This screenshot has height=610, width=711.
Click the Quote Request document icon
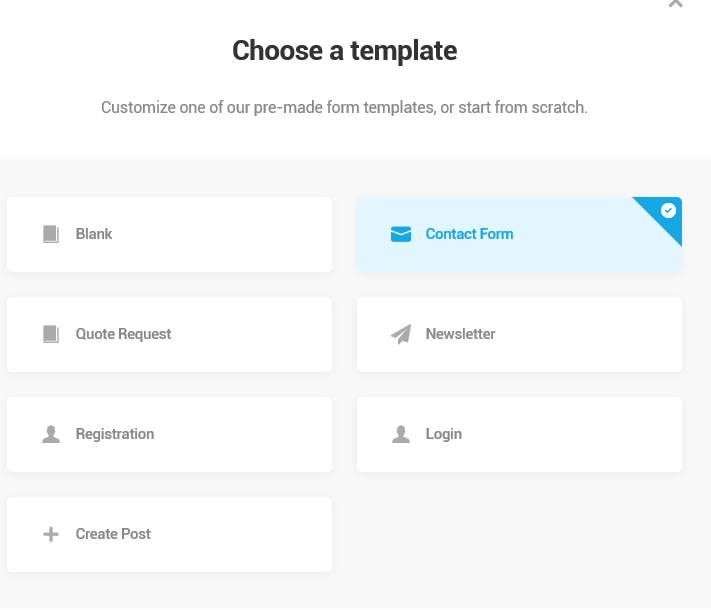pyautogui.click(x=51, y=334)
